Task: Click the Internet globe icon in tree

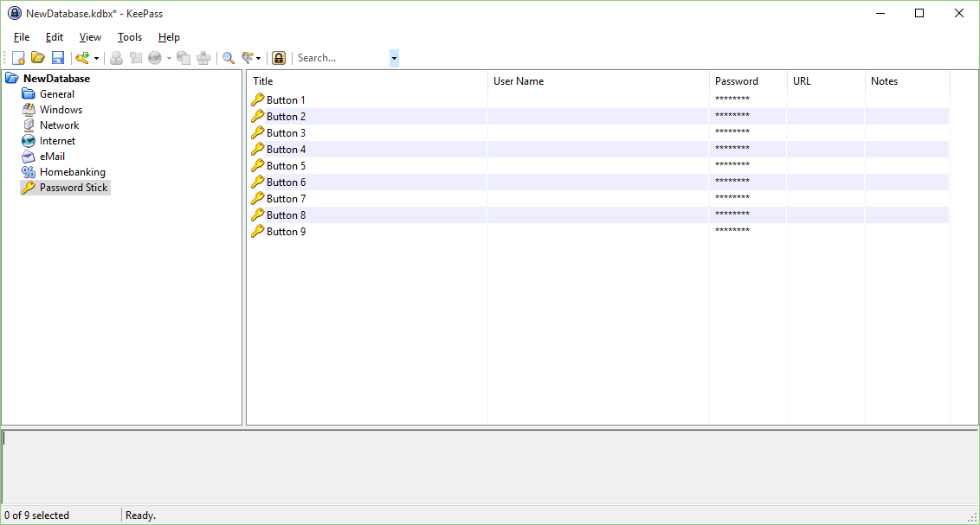Action: (x=28, y=141)
